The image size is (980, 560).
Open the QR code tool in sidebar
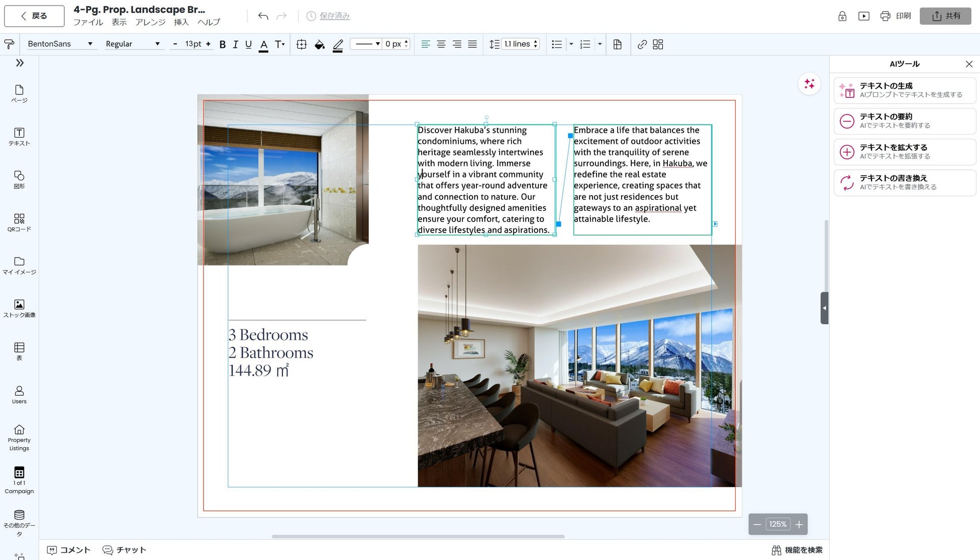click(19, 222)
